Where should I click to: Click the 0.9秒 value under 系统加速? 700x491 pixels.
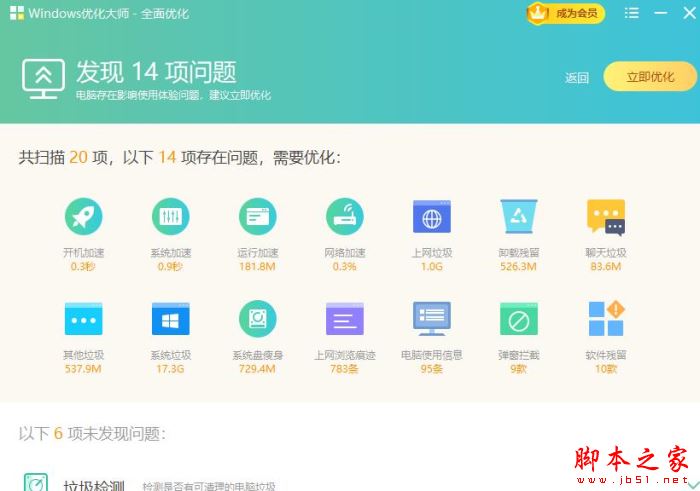(x=170, y=266)
